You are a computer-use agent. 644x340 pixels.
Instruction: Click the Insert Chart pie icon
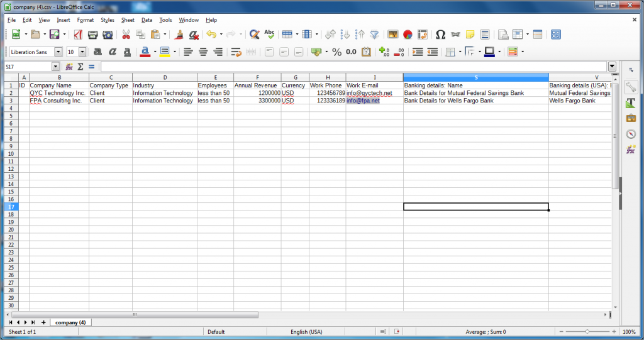408,35
